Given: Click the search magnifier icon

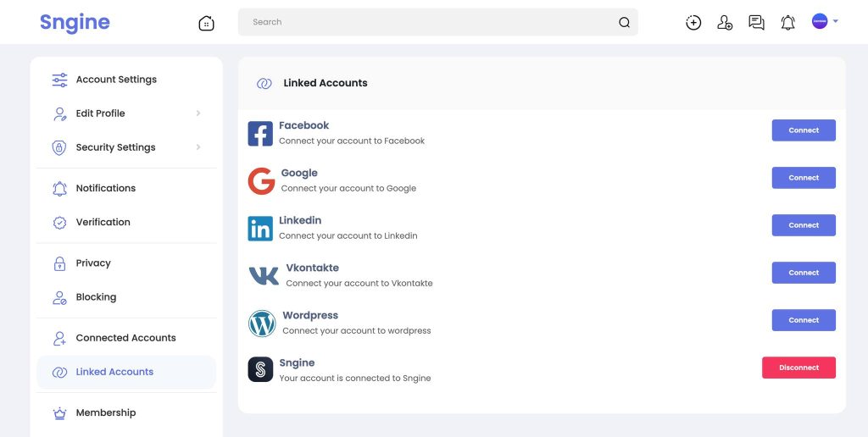Looking at the screenshot, I should pos(624,22).
